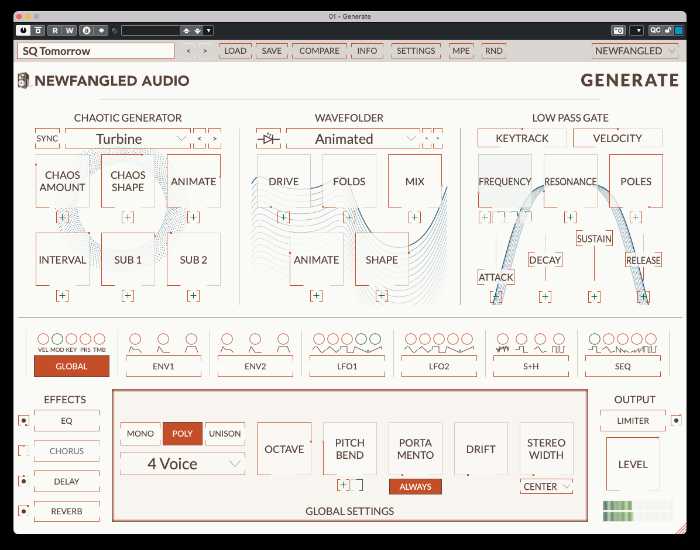
Task: Toggle VELOCITY on Low Pass Gate
Action: click(x=617, y=138)
